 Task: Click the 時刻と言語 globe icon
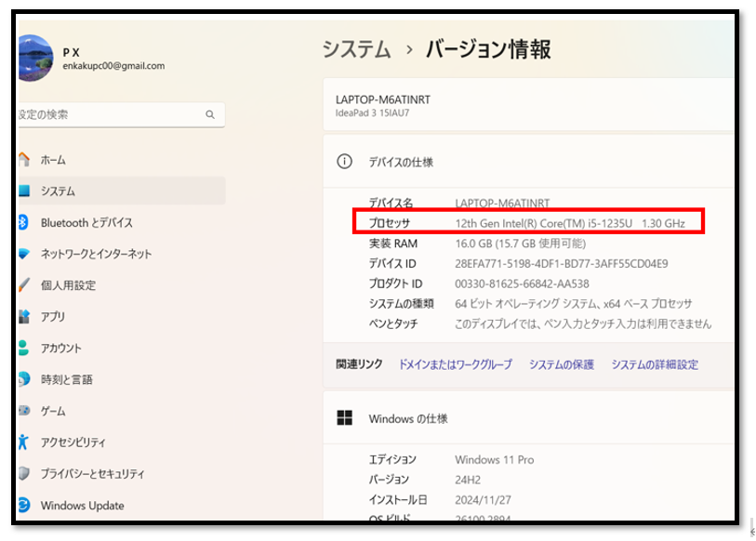pyautogui.click(x=23, y=379)
